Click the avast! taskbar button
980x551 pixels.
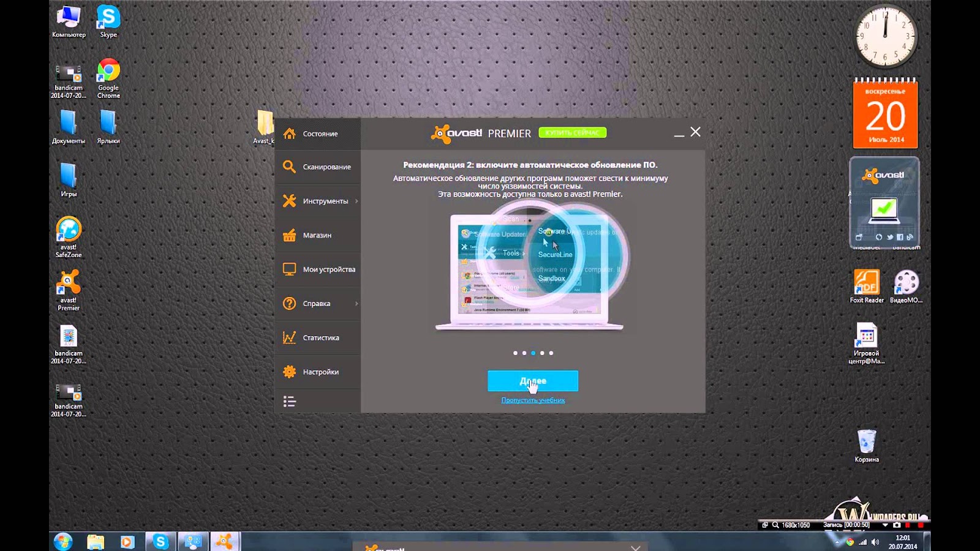[x=225, y=541]
